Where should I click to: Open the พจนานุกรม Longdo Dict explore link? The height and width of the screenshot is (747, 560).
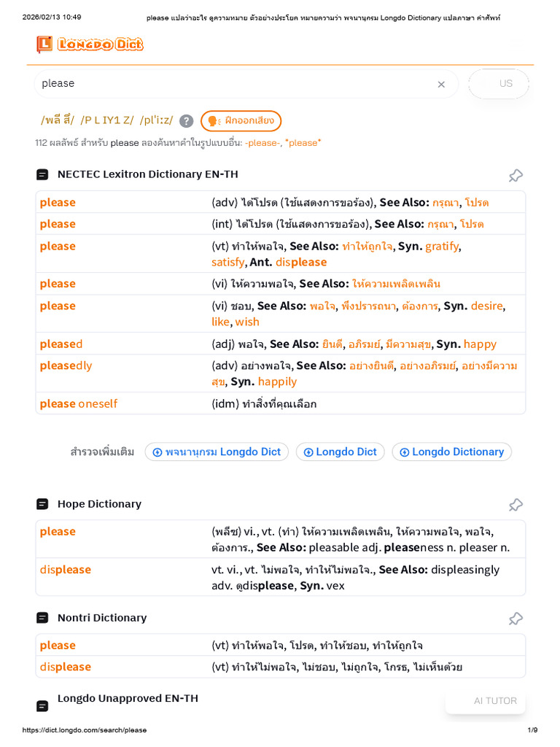click(217, 452)
